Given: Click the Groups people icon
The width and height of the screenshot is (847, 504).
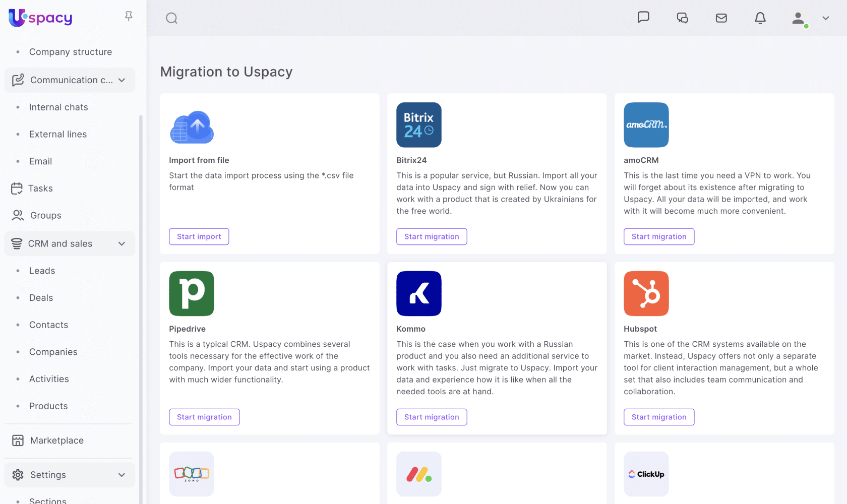Looking at the screenshot, I should pos(18,216).
